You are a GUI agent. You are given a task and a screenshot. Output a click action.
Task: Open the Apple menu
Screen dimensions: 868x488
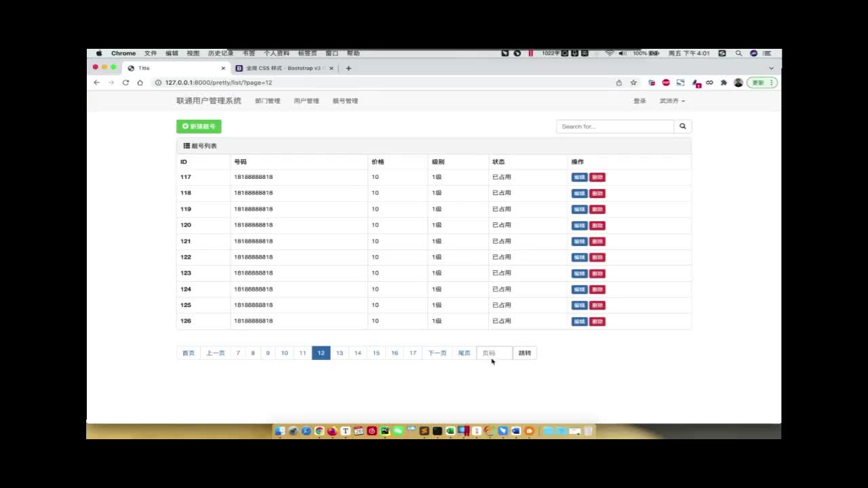(99, 53)
